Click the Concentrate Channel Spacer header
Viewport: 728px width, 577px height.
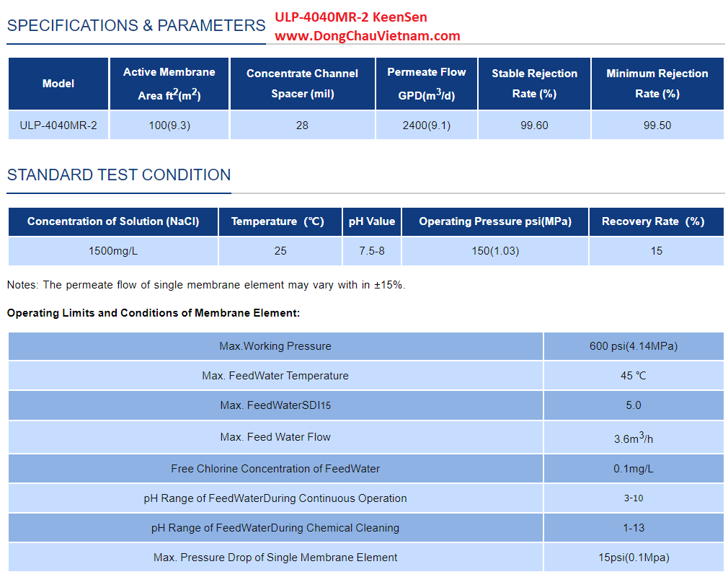(302, 84)
